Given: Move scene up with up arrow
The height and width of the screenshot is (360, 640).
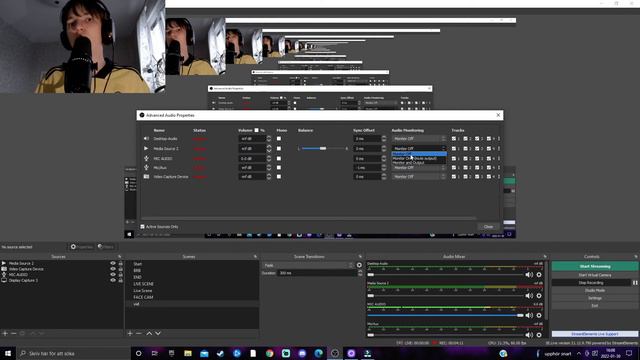Looking at the screenshot, I should click(149, 333).
